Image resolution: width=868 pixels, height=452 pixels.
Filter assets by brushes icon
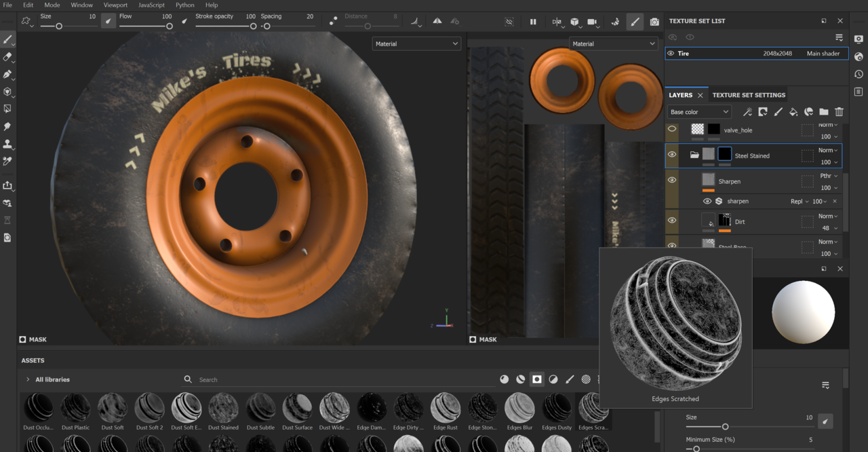click(570, 379)
